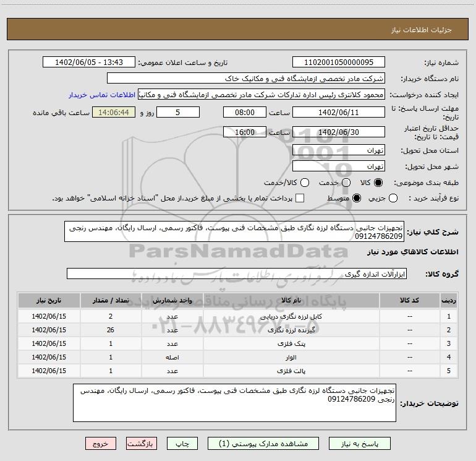Select item الوار in table
This screenshot has height=461, width=476.
(291, 358)
